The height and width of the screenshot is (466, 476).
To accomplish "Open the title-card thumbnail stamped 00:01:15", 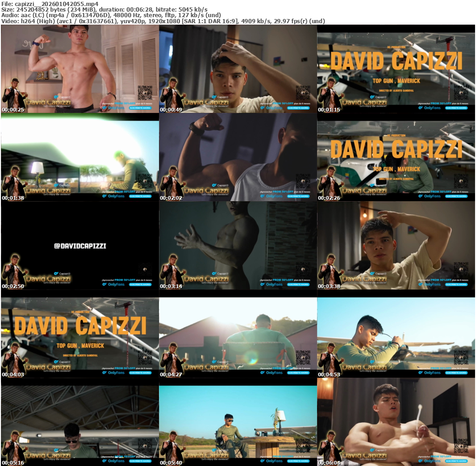I will 396,69.
